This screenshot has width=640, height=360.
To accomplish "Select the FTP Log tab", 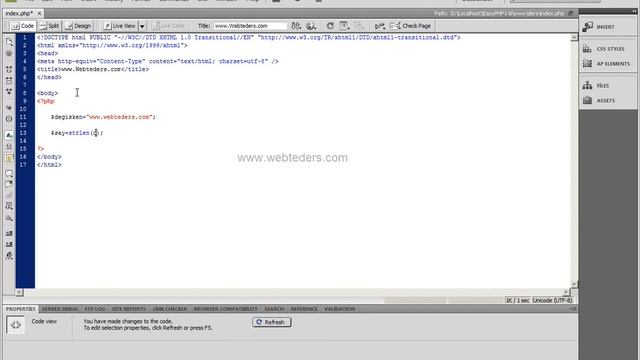I will click(x=95, y=309).
